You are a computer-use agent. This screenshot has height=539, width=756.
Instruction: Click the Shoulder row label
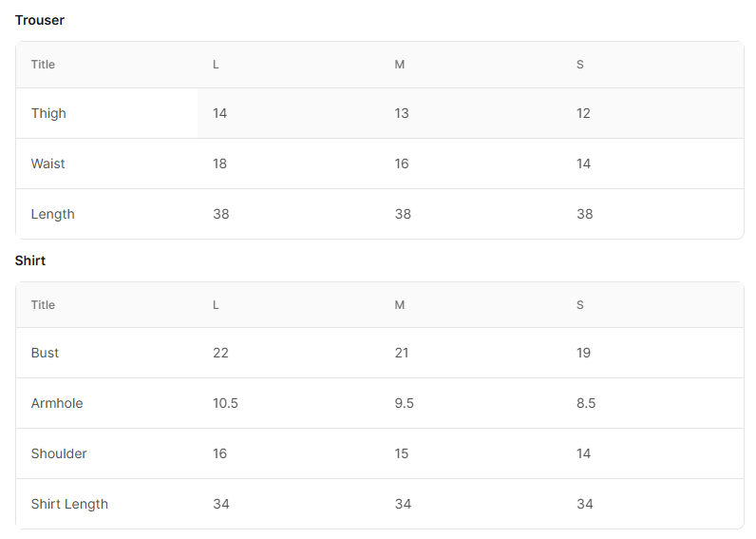click(x=59, y=453)
